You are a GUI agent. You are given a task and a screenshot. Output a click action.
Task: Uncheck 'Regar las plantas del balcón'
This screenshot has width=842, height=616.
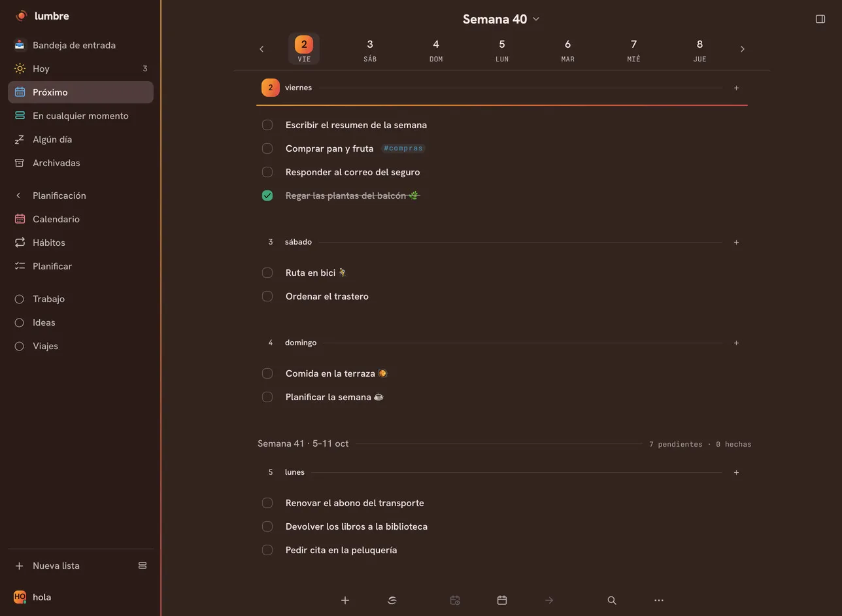pos(267,196)
